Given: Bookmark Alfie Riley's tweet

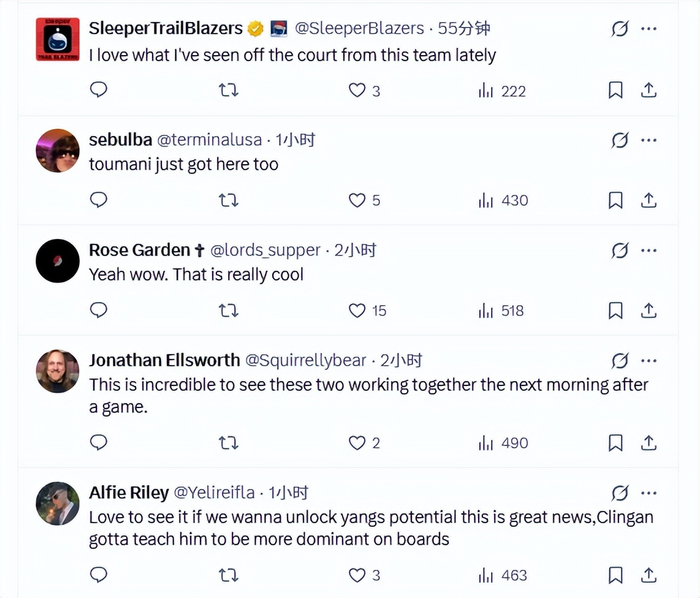Looking at the screenshot, I should pyautogui.click(x=616, y=574).
